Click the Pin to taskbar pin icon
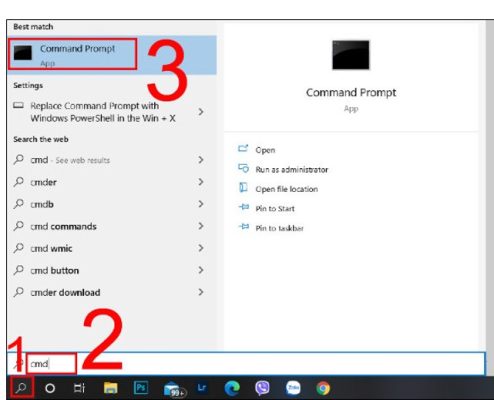 244,227
